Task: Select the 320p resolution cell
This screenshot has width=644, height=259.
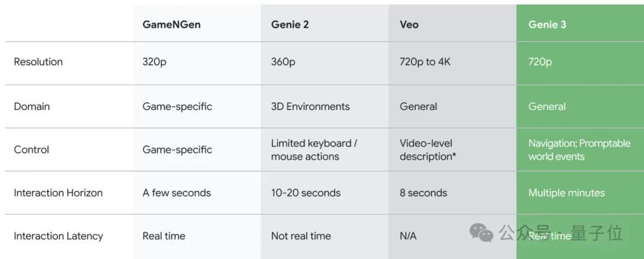Action: [154, 61]
